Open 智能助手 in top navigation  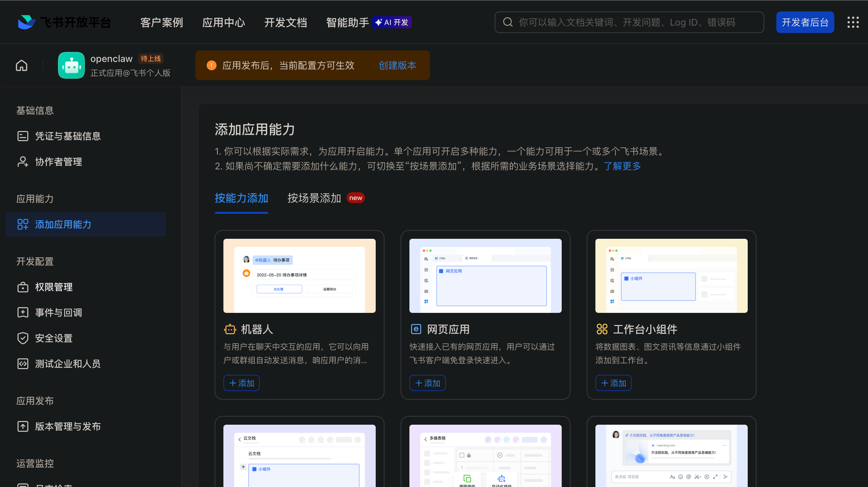tap(348, 22)
